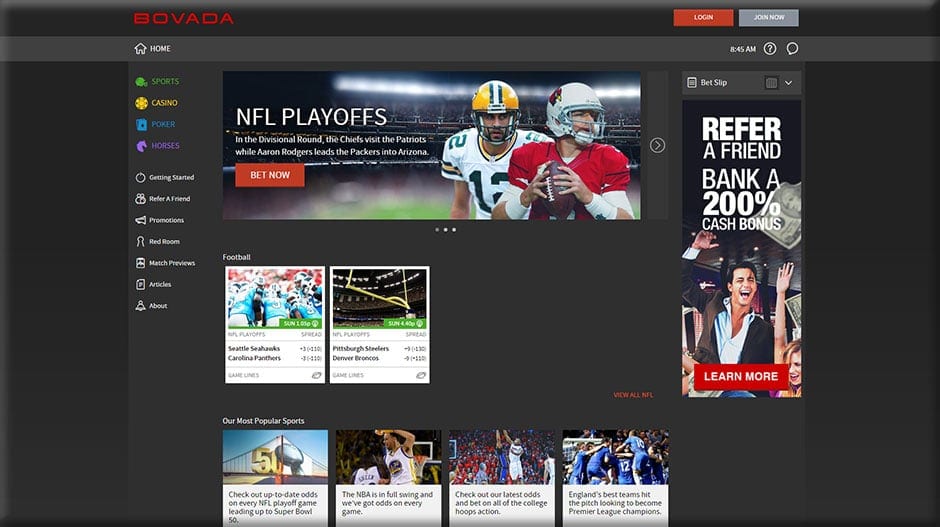Screen dimensions: 940x527
Task: Click football icon on Steelers-Broncos card
Action: [x=421, y=375]
